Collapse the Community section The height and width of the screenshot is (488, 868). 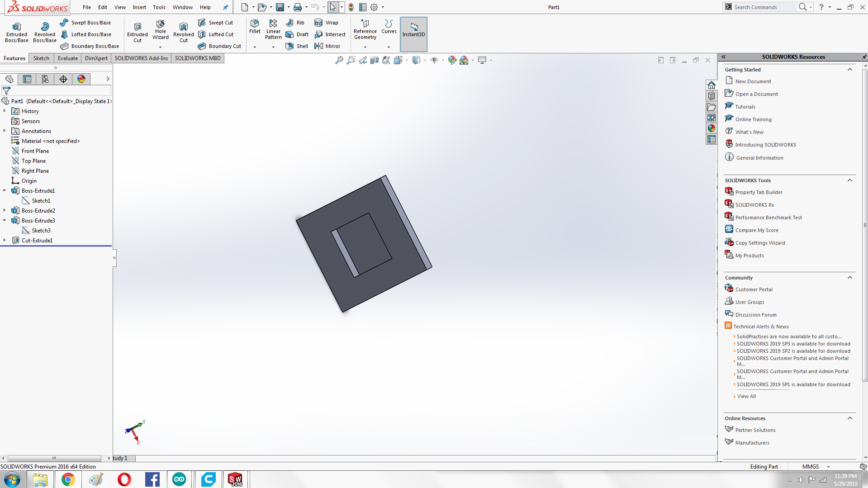point(850,278)
